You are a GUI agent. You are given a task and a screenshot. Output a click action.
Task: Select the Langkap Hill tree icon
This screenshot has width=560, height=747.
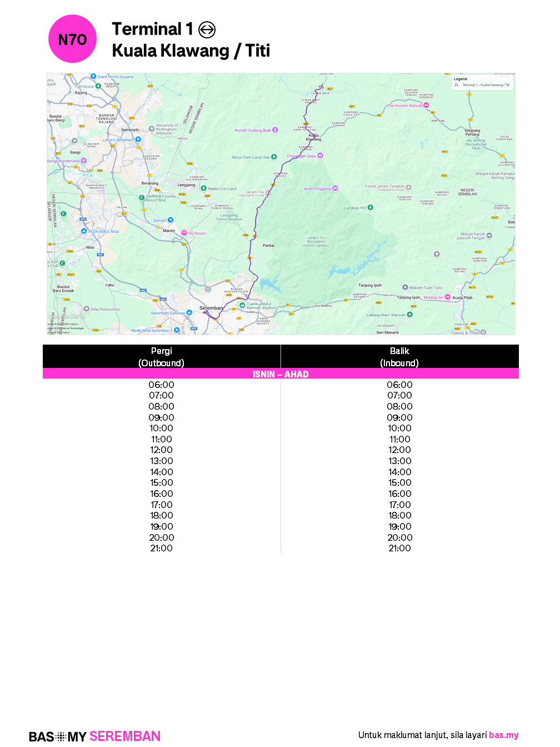(x=370, y=207)
